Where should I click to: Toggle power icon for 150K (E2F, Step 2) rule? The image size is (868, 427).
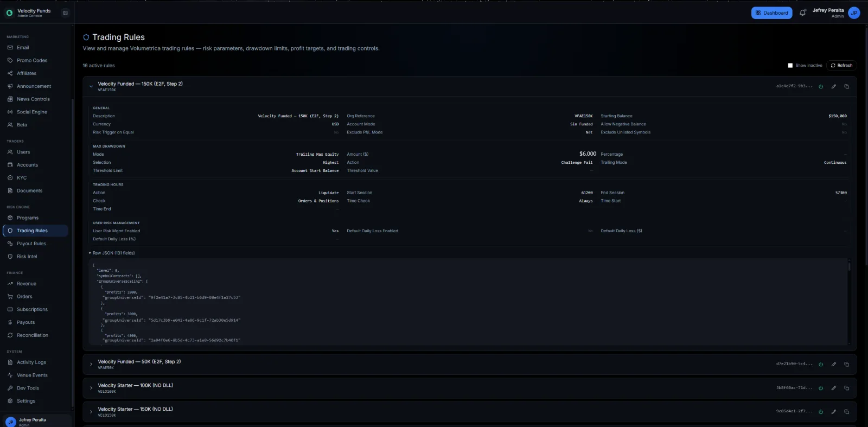point(821,86)
